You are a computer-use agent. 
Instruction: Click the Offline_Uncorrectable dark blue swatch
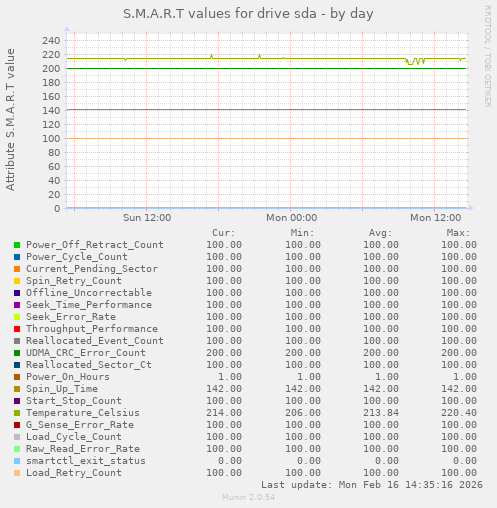click(17, 293)
